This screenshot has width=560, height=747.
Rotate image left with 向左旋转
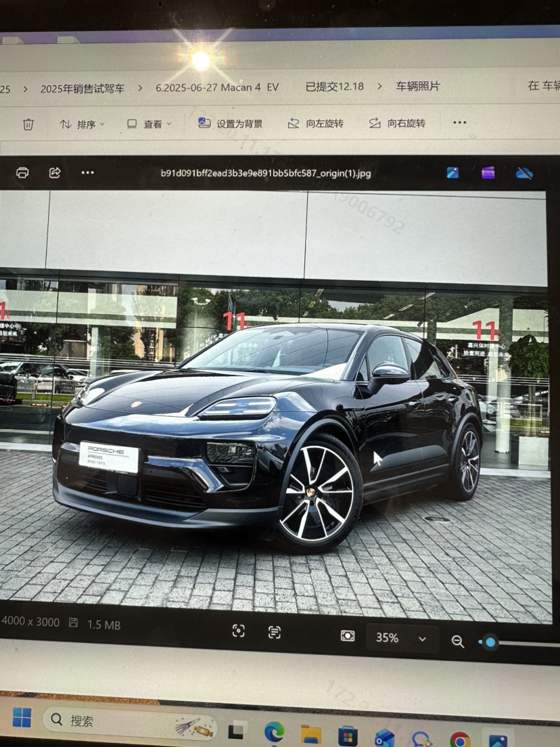coord(316,123)
